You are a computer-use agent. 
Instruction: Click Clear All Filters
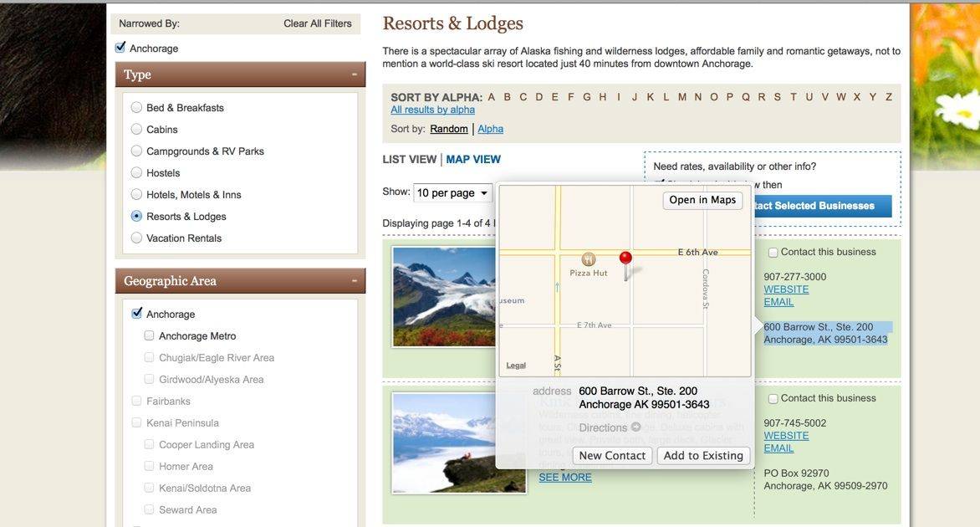click(317, 23)
